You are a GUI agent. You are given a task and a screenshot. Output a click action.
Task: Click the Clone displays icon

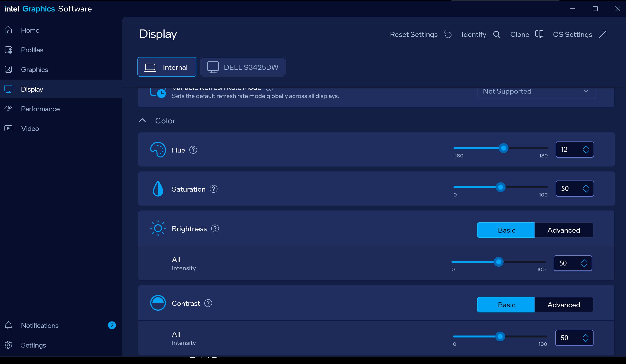click(539, 34)
